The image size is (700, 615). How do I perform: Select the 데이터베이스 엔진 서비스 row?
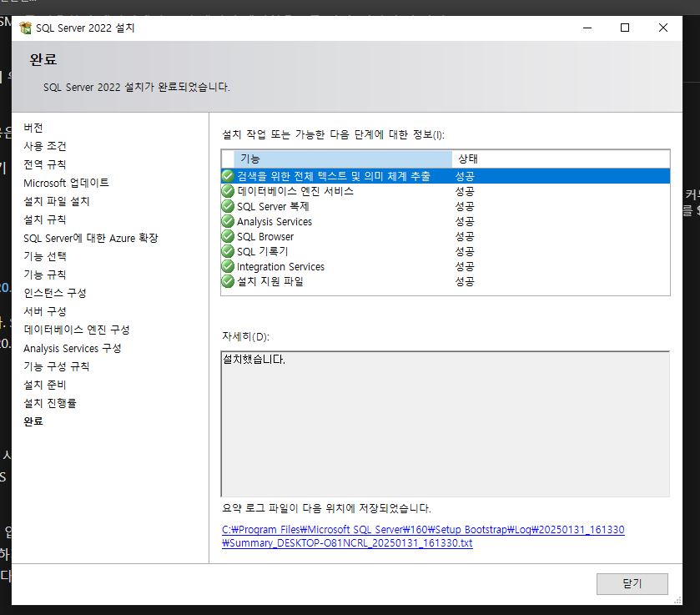pos(446,191)
